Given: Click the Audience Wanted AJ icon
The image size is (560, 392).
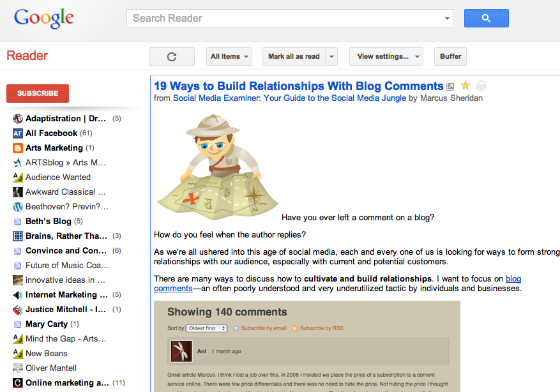Looking at the screenshot, I should [17, 177].
